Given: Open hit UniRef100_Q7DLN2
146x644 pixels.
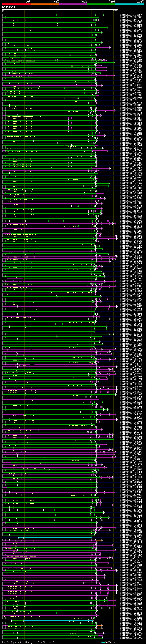Looking at the screenshot, I should 131,22.
